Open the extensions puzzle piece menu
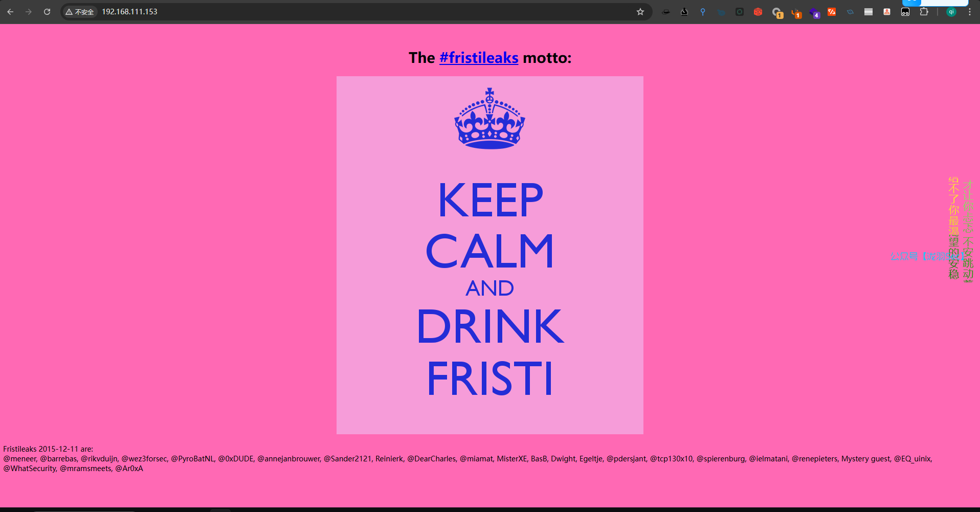 [924, 12]
